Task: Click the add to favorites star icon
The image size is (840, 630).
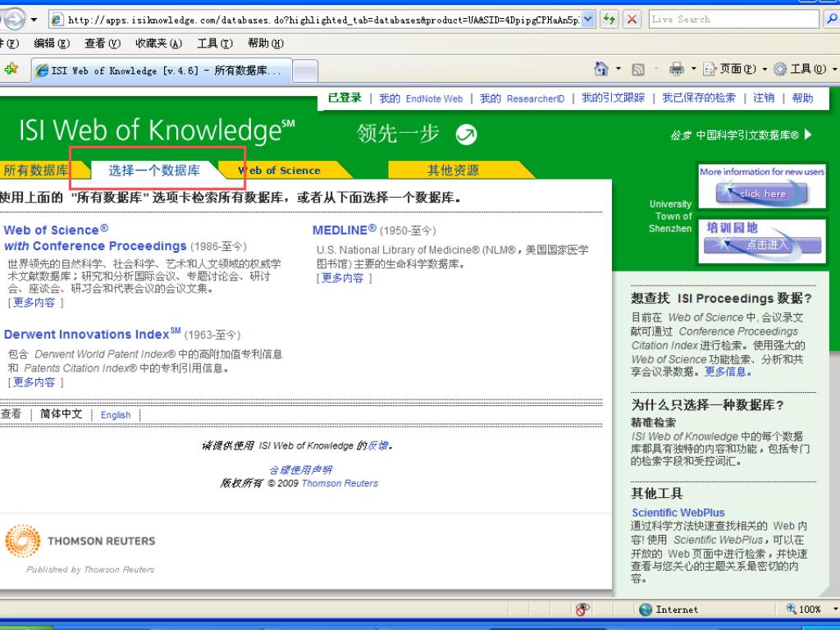Action: click(11, 70)
